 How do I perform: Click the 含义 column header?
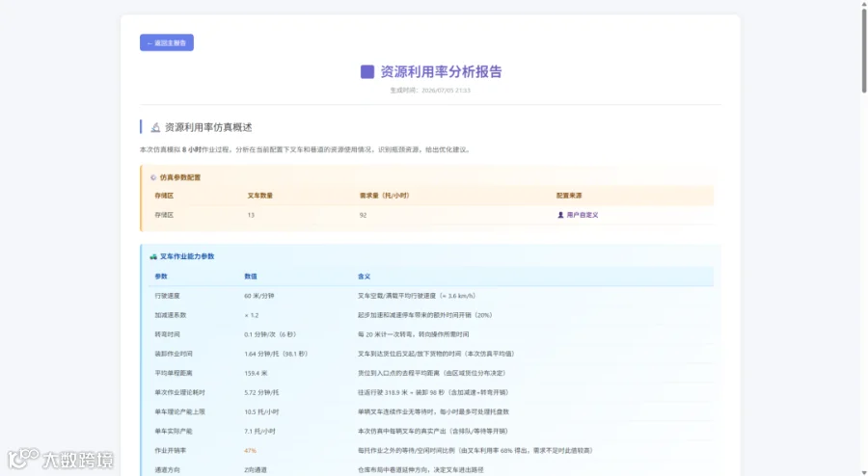click(365, 277)
